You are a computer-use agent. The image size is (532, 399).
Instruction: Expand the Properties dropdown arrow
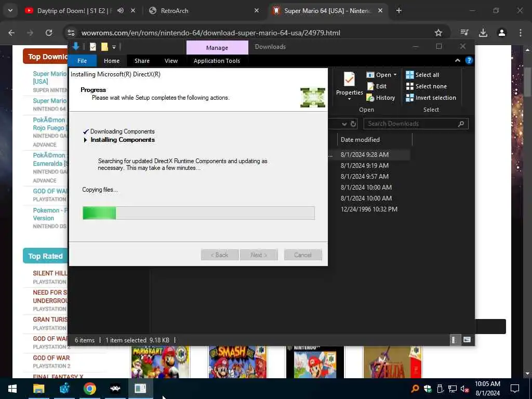[x=349, y=99]
